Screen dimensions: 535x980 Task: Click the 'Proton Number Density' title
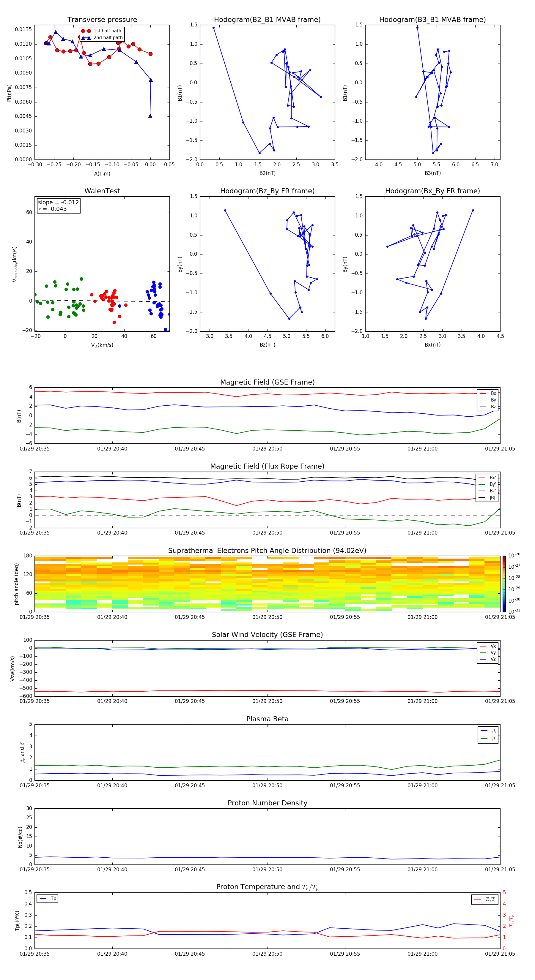267,803
